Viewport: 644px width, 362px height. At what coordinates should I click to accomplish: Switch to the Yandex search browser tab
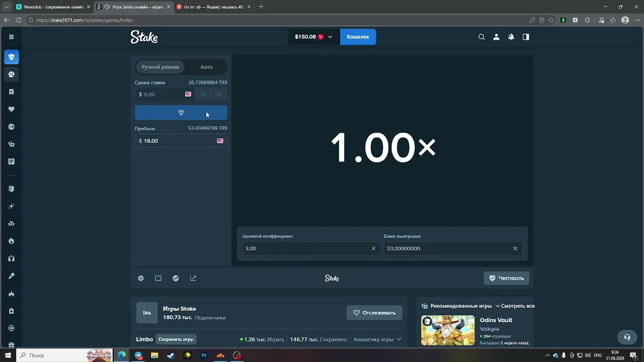(x=214, y=7)
